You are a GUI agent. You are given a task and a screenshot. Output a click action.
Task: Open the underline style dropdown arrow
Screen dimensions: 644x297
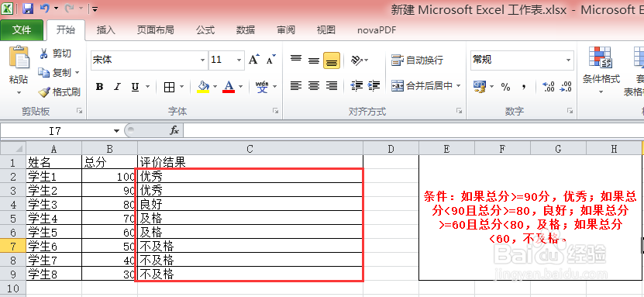pos(147,87)
